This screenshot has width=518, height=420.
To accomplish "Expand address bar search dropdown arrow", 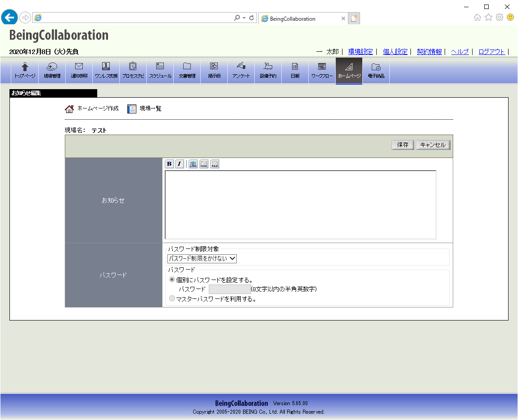I will [x=244, y=18].
